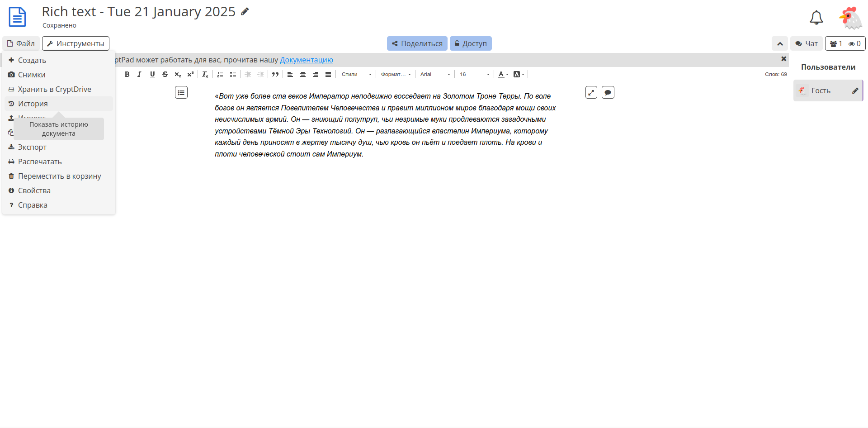Click the block quote icon
Screen dimensions: 868x428
[x=275, y=74]
